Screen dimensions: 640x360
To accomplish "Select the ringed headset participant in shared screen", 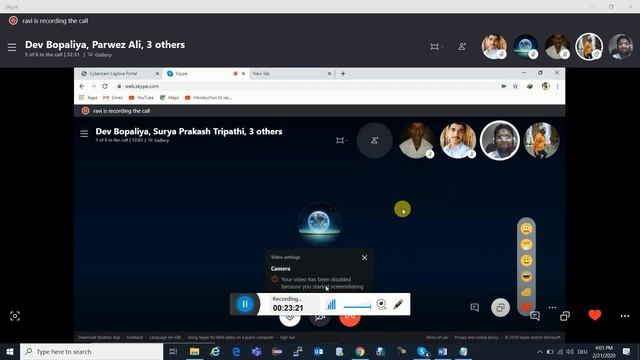I will [x=500, y=140].
